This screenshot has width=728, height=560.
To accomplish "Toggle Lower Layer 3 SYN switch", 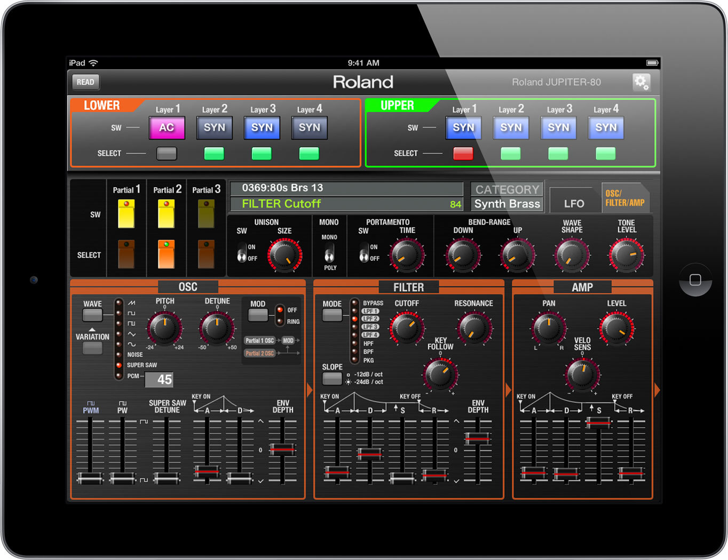I will tap(262, 128).
